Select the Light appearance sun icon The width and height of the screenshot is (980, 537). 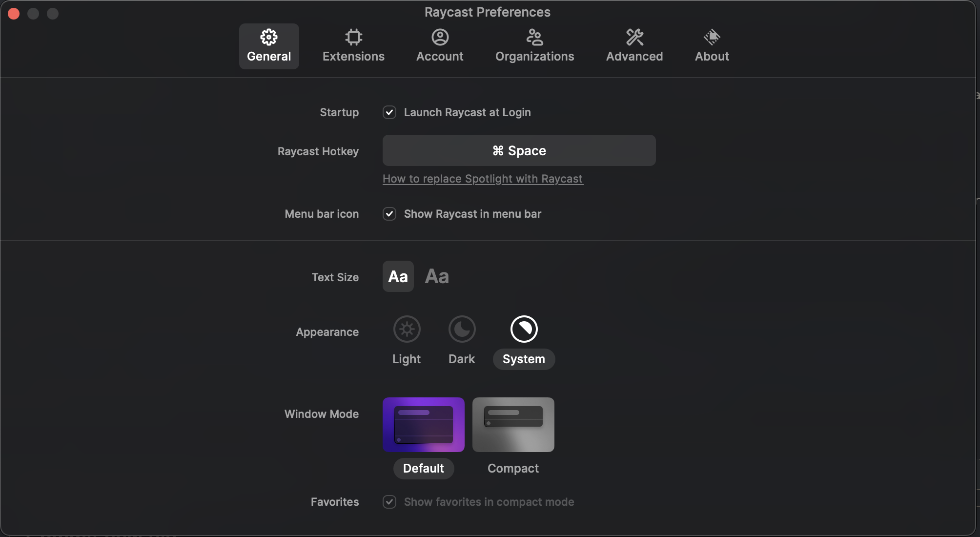(x=407, y=329)
